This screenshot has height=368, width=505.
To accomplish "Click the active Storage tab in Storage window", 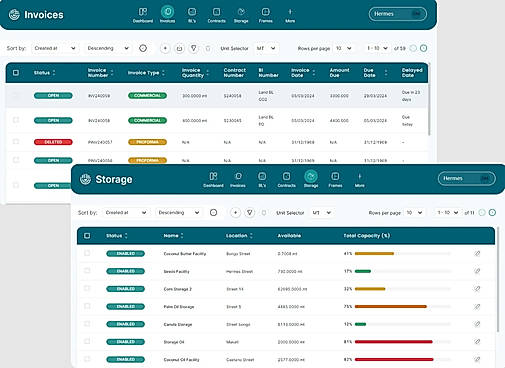I will pyautogui.click(x=311, y=180).
